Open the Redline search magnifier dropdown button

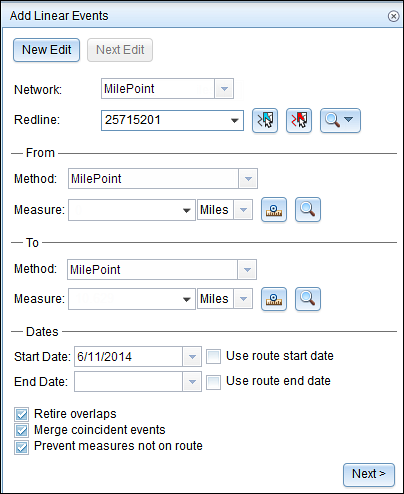point(340,120)
